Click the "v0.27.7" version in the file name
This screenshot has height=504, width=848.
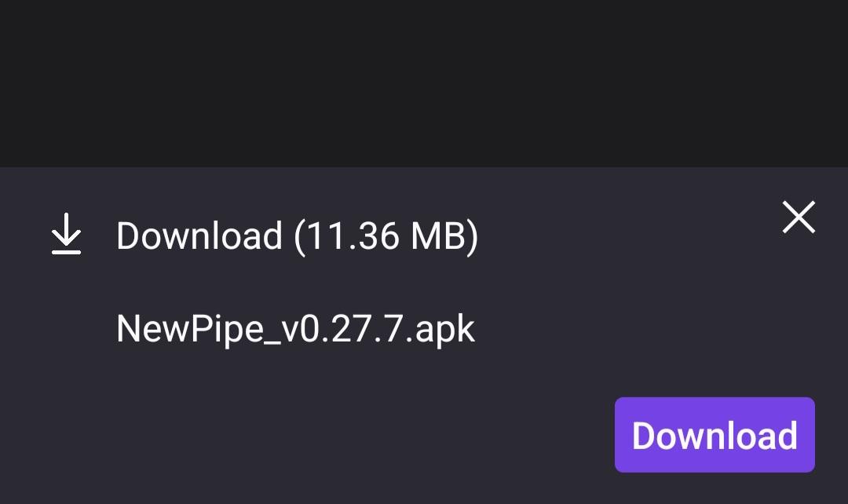[x=342, y=328]
